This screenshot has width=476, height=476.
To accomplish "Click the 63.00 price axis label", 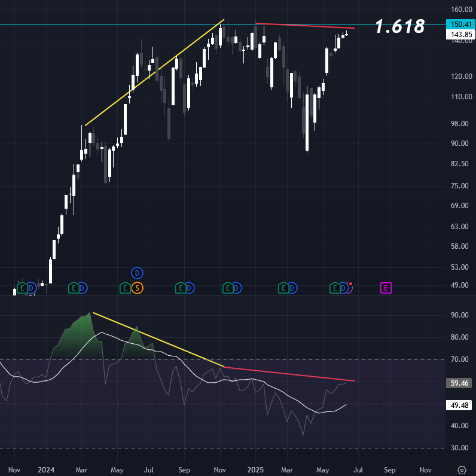I will point(460,227).
